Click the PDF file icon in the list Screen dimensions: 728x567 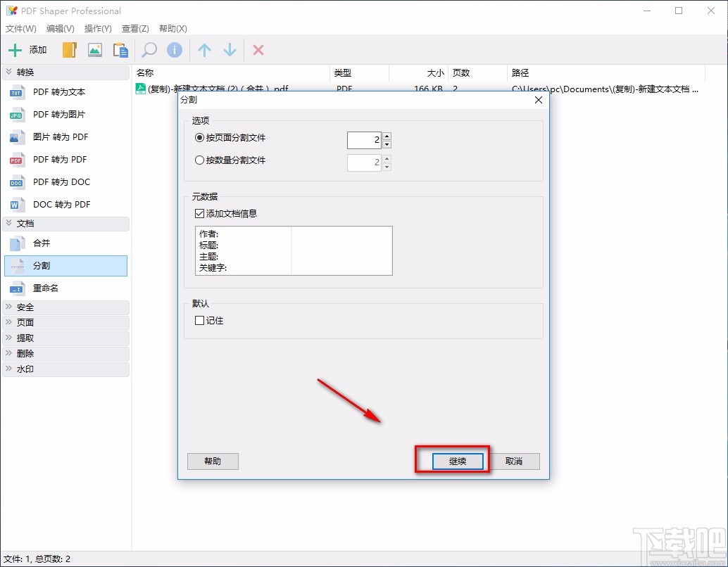[x=141, y=88]
